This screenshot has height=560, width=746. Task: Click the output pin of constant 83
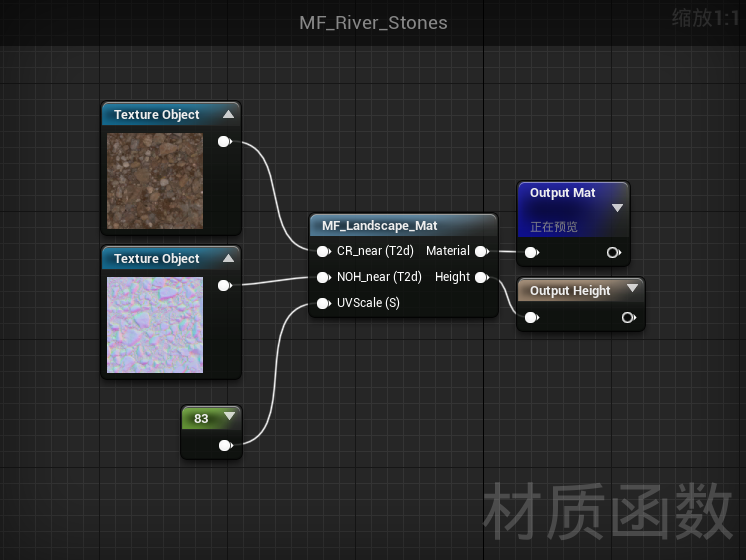click(226, 445)
